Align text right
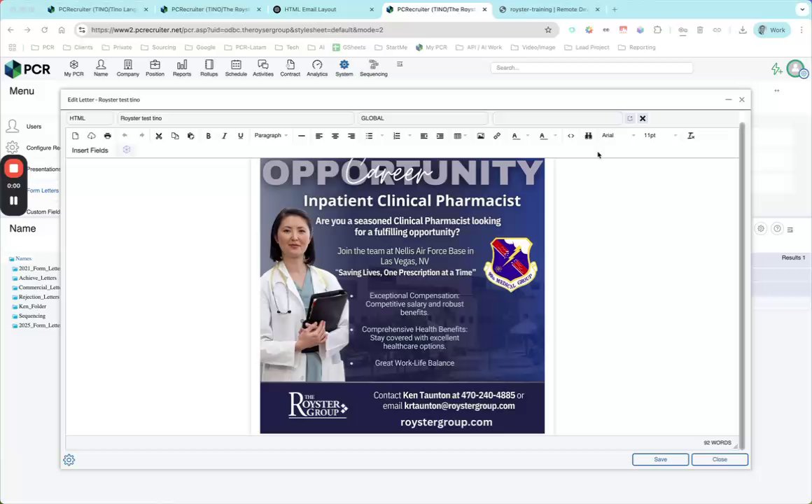Image resolution: width=812 pixels, height=504 pixels. 351,136
